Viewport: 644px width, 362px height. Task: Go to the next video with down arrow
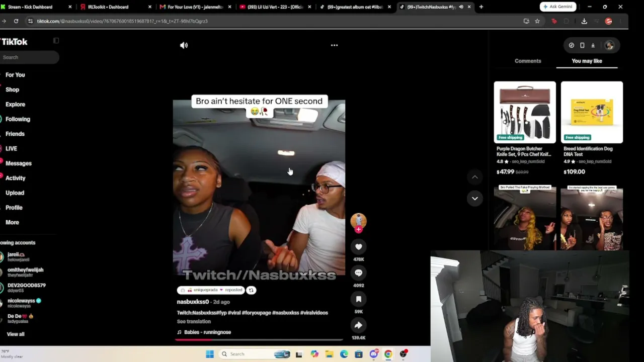[474, 198]
